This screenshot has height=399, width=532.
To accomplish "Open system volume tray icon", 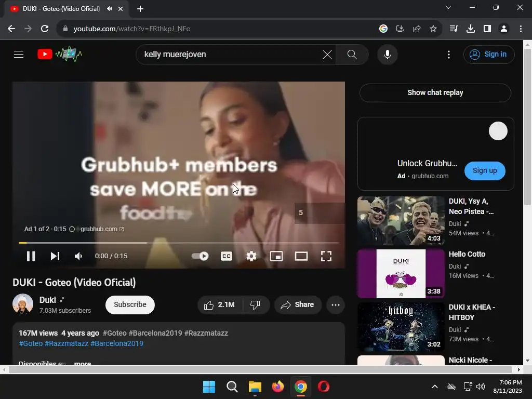I will pyautogui.click(x=481, y=387).
